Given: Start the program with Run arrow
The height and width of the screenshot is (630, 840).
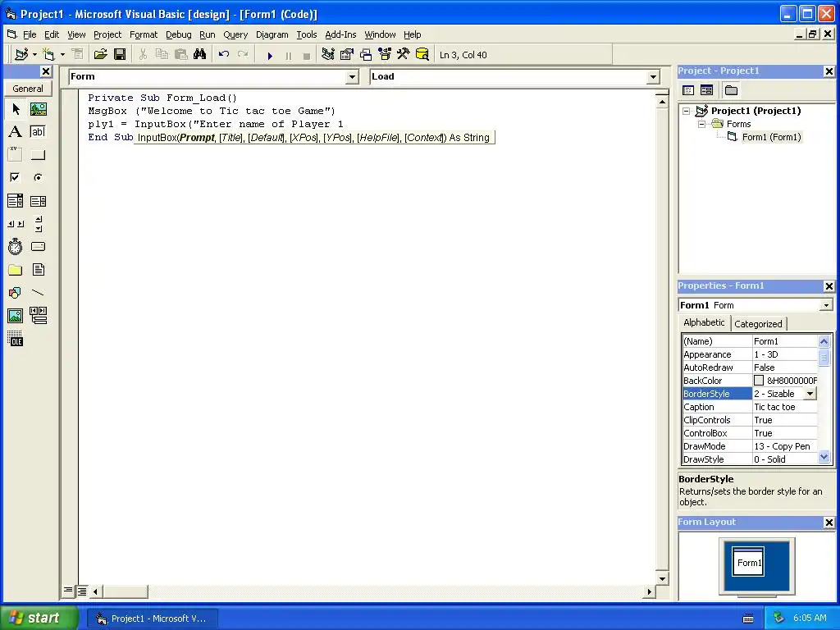Looking at the screenshot, I should [270, 55].
